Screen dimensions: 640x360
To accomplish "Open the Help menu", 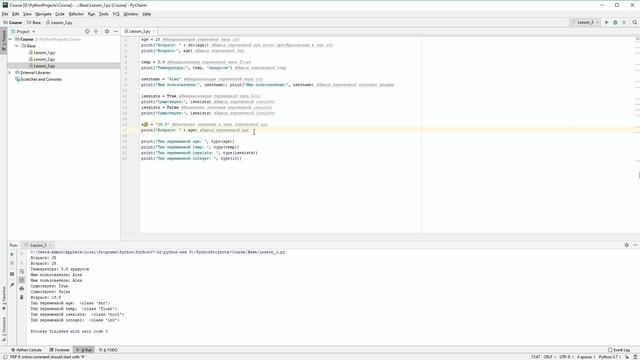I will (147, 14).
